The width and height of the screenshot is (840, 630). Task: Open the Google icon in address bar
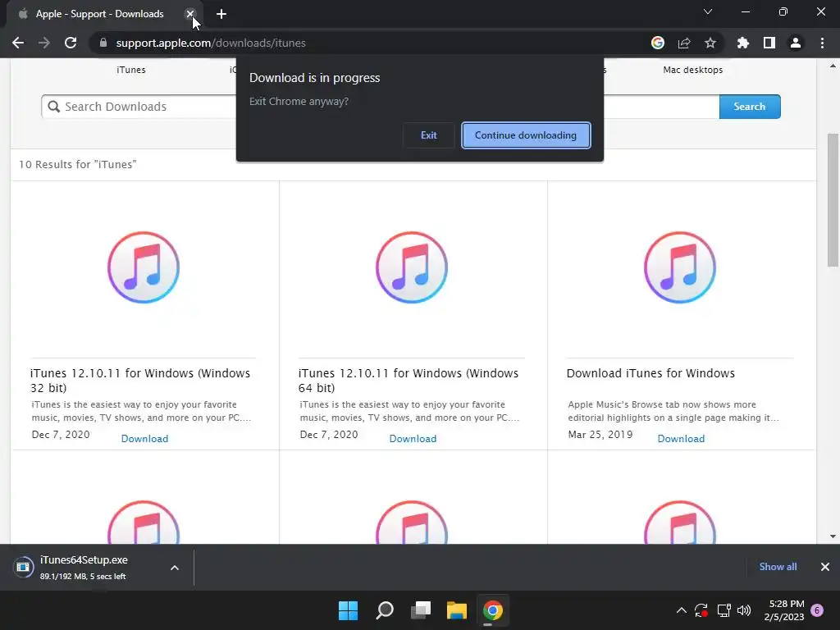(658, 43)
